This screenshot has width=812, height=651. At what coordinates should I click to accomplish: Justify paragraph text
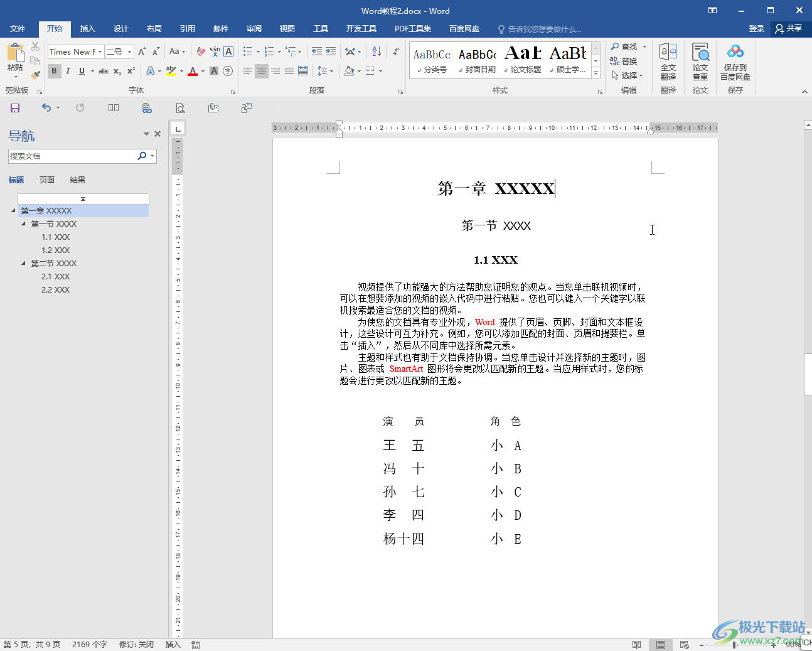click(x=289, y=71)
